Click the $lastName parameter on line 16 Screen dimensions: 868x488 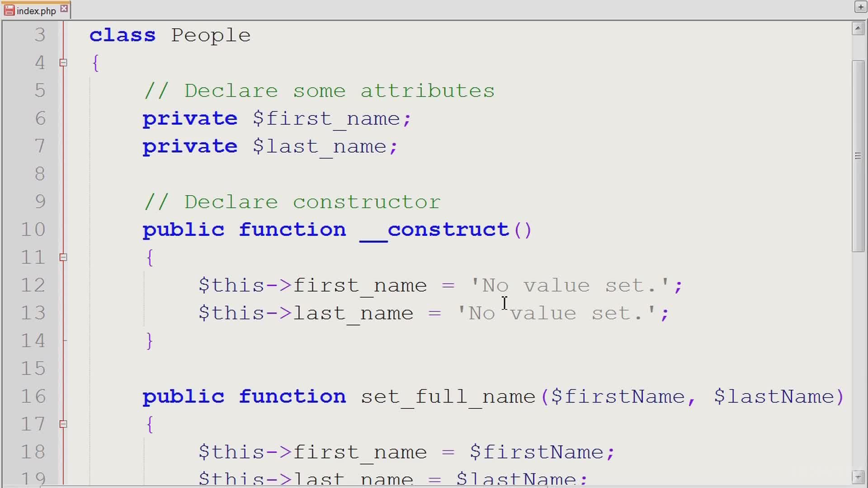pyautogui.click(x=774, y=396)
